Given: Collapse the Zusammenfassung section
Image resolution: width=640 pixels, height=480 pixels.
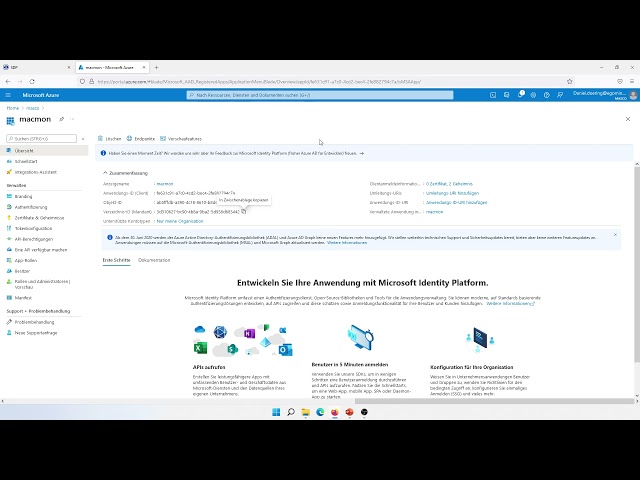Looking at the screenshot, I should pyautogui.click(x=125, y=173).
